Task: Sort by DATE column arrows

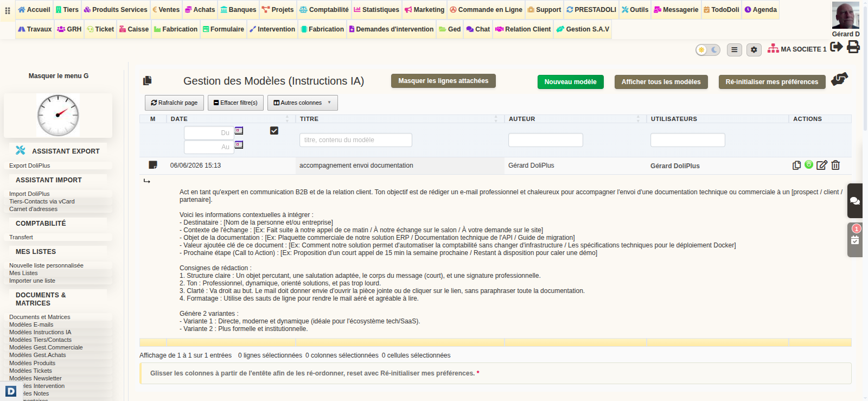Action: click(x=288, y=119)
